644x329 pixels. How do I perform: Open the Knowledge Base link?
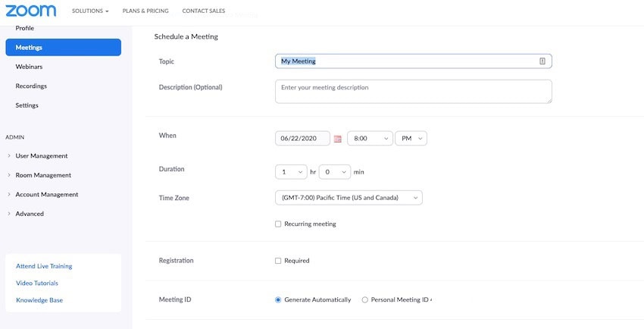(39, 300)
